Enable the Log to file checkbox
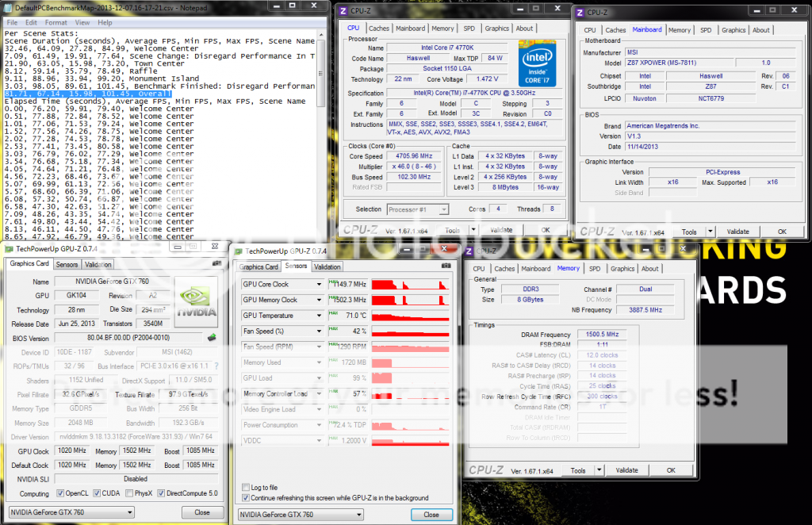Viewport: 812px width, 525px height. pyautogui.click(x=244, y=487)
